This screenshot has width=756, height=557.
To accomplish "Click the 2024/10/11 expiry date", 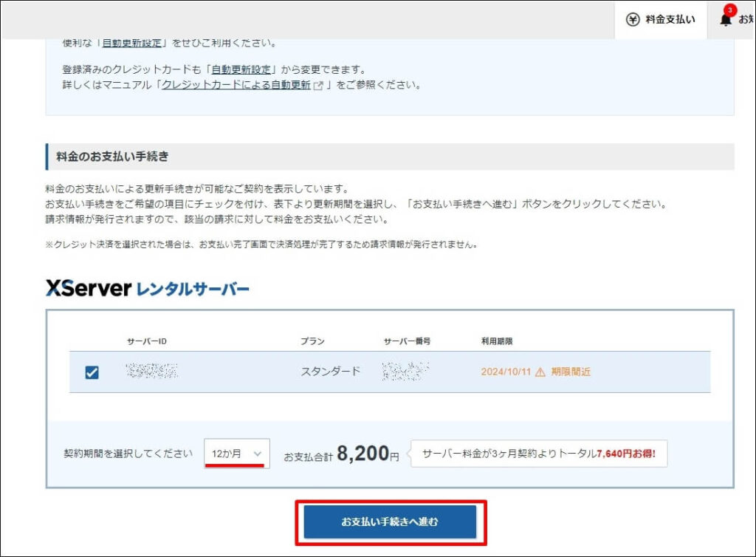I will pyautogui.click(x=505, y=372).
